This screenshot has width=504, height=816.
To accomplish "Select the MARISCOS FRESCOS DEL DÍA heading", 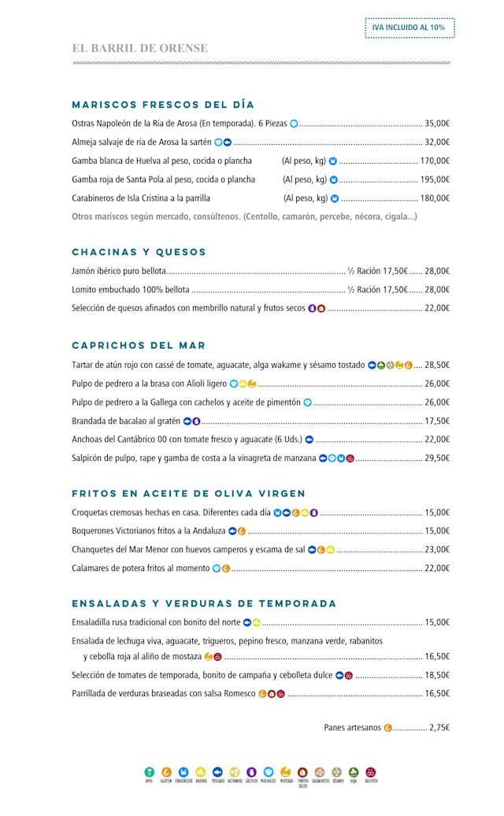I will (x=163, y=105).
